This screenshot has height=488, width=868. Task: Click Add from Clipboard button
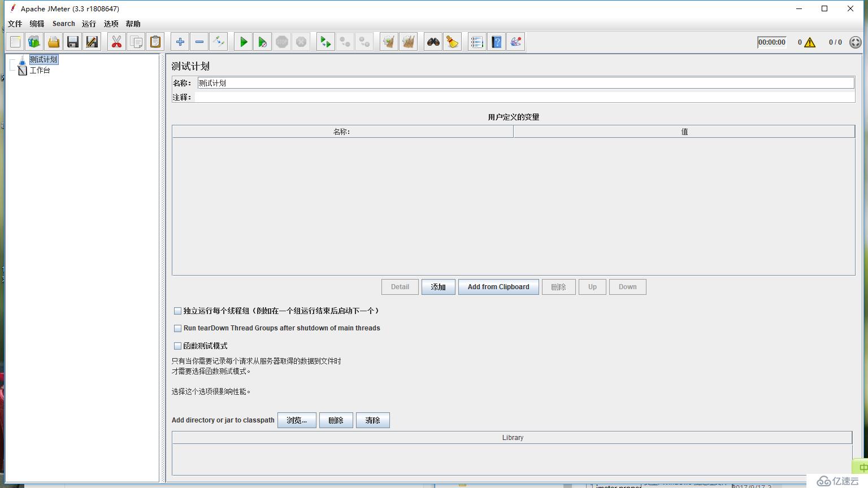pos(498,287)
